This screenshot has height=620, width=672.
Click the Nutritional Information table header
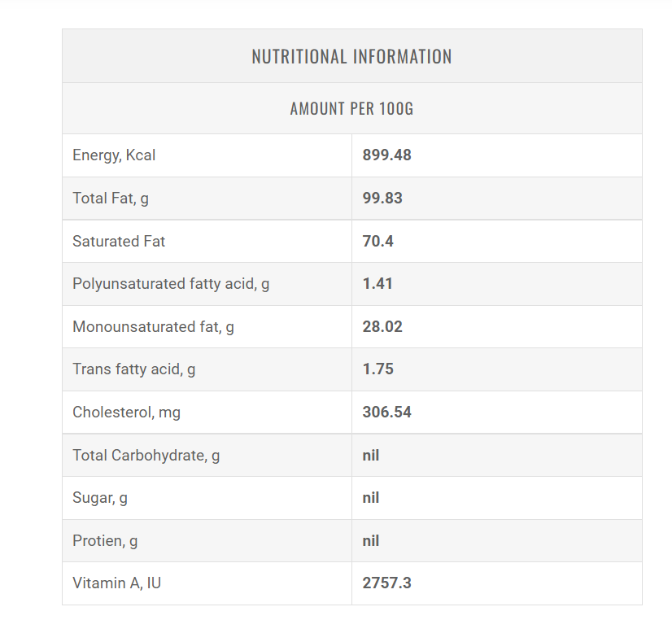[x=351, y=57]
